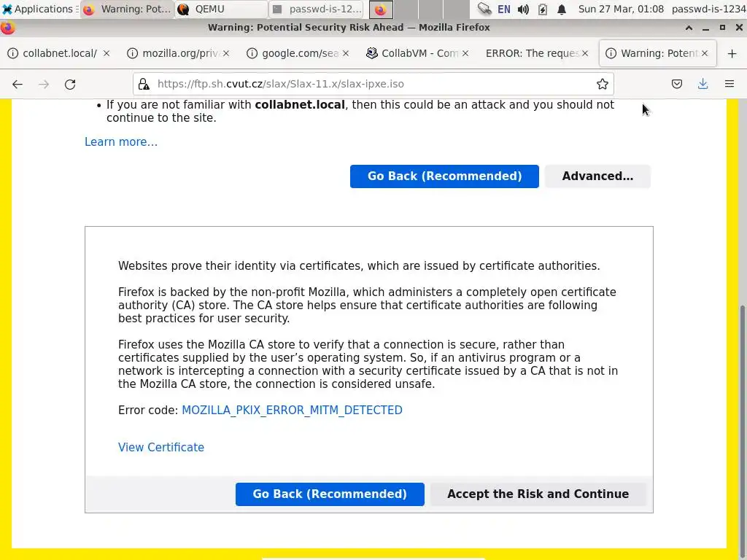Open a new tab with the plus button
This screenshot has height=560, width=747.
732,53
